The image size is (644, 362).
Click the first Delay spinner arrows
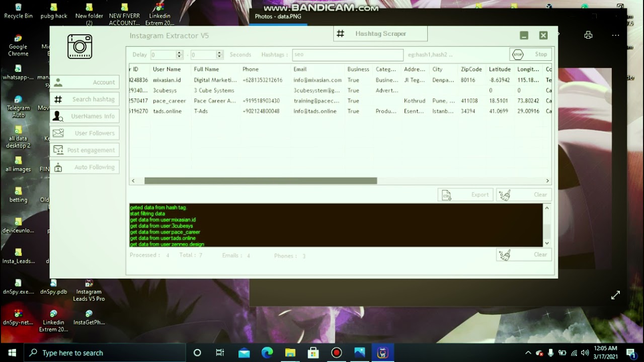179,55
